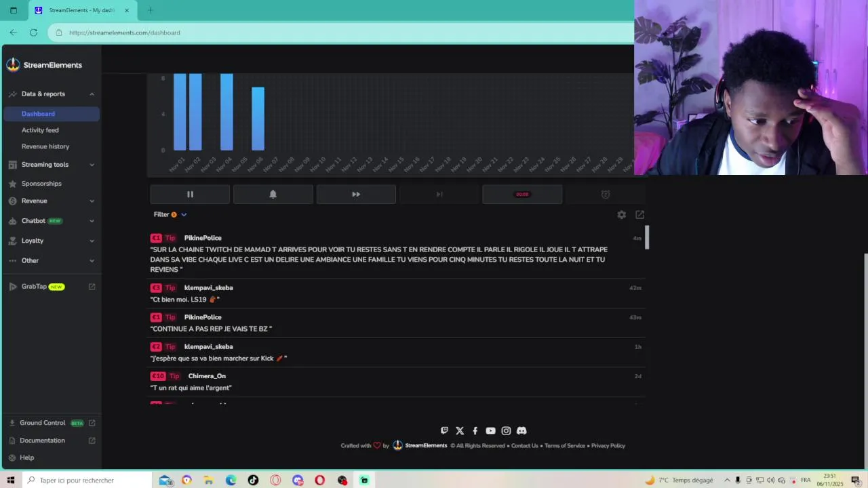This screenshot has width=868, height=488.
Task: Open StreamElements Discord footer icon
Action: point(521,430)
